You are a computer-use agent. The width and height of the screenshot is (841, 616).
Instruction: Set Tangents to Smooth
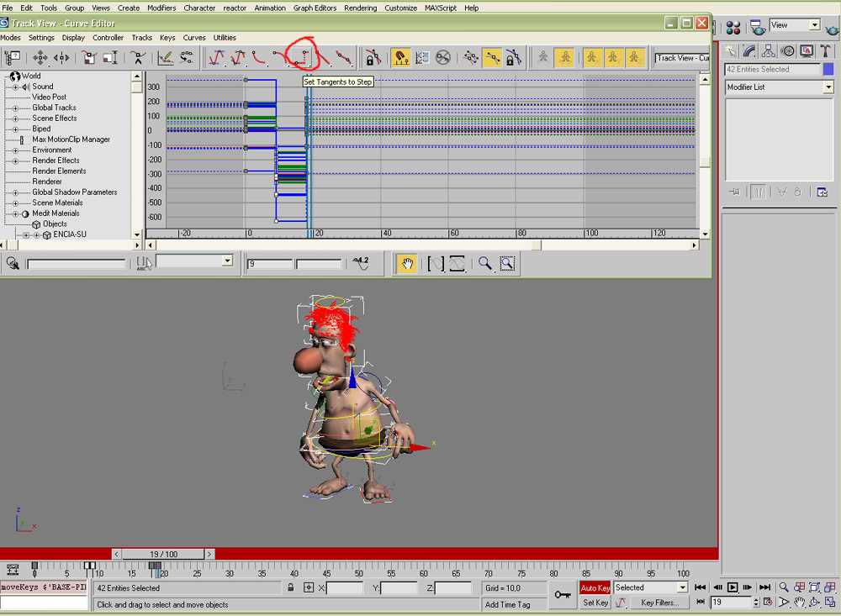click(344, 57)
